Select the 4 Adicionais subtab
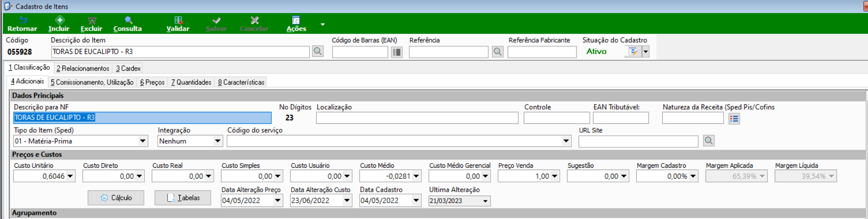 [x=27, y=81]
